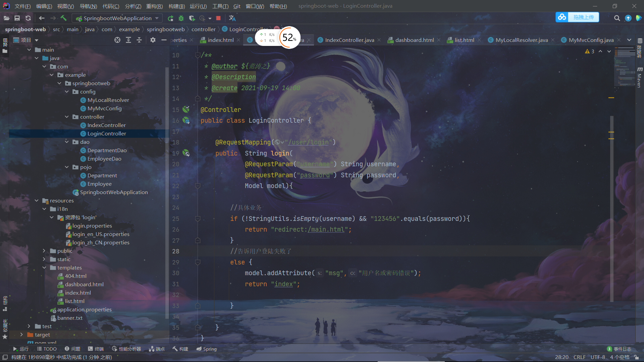Viewport: 644px width, 362px height.
Task: Open the Event Log
Action: click(619, 349)
